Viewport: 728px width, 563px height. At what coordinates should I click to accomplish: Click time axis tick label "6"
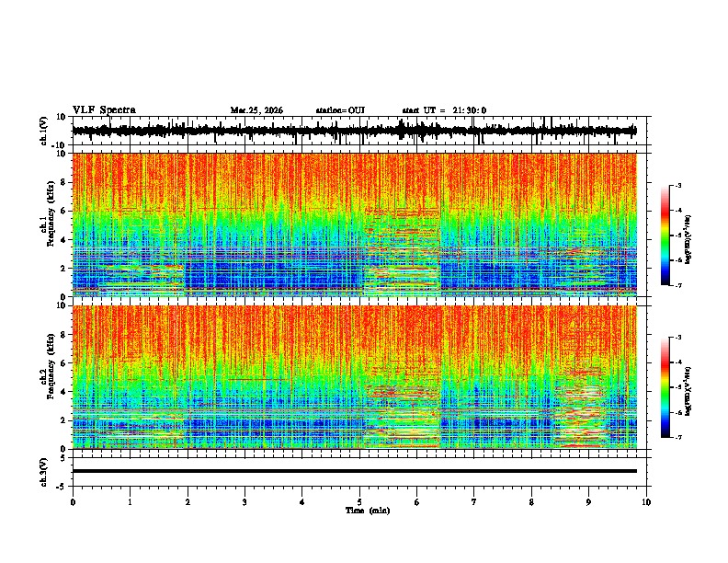coord(417,501)
